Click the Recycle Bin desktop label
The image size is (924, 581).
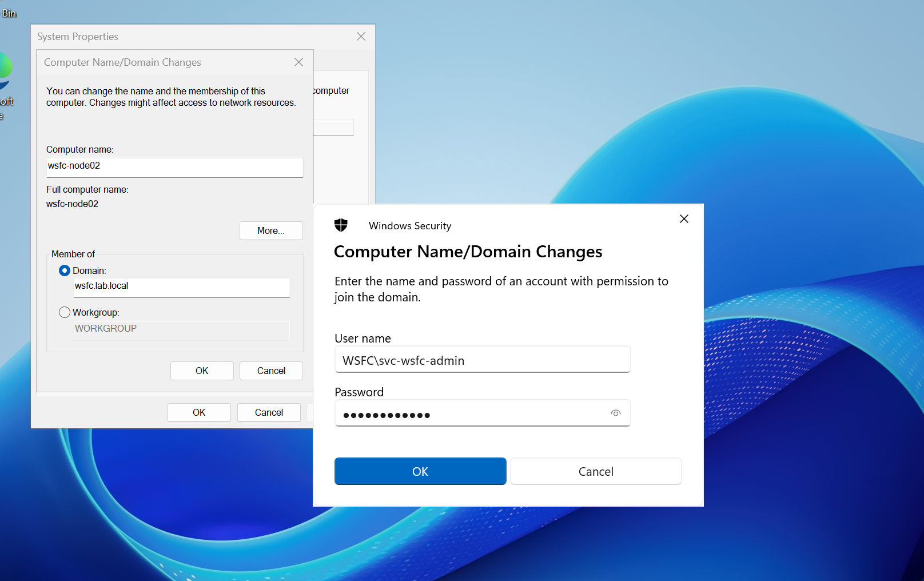point(9,13)
